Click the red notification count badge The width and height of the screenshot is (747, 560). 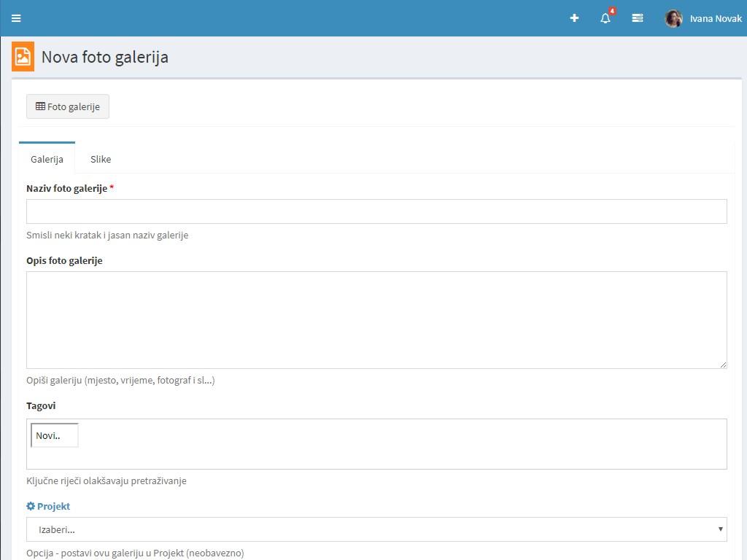tap(612, 11)
